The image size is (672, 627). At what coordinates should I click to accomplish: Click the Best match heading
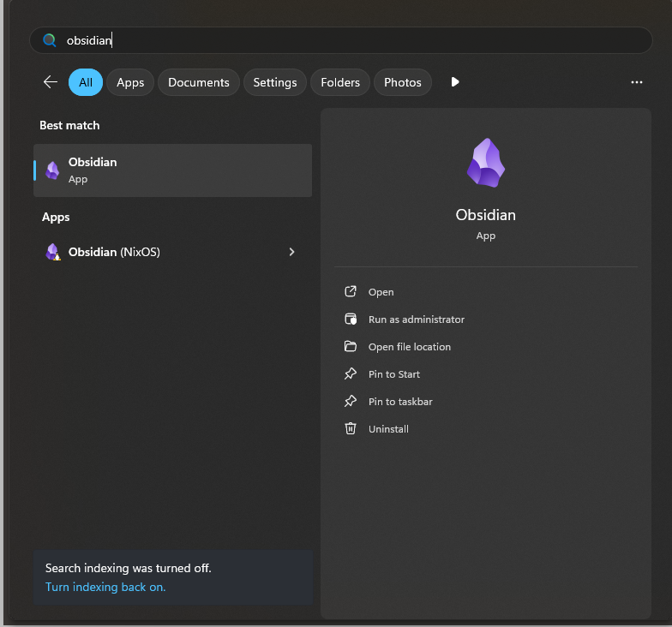pos(69,125)
